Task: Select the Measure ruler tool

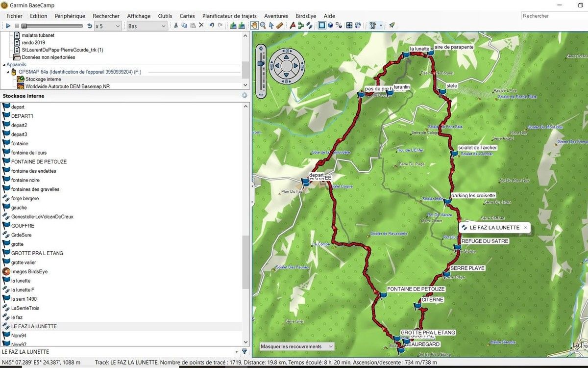Action: tap(279, 26)
